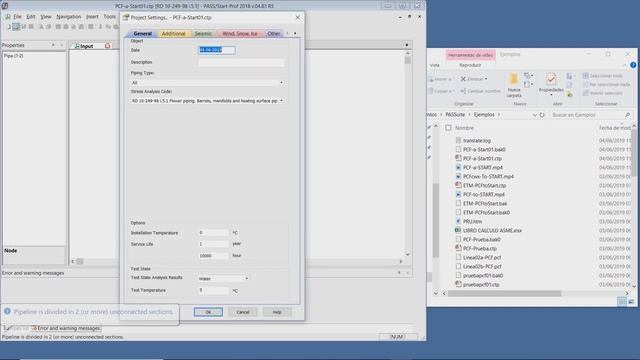The height and width of the screenshot is (360, 640).
Task: Refresh the Explorer folder view
Action: coord(542,115)
